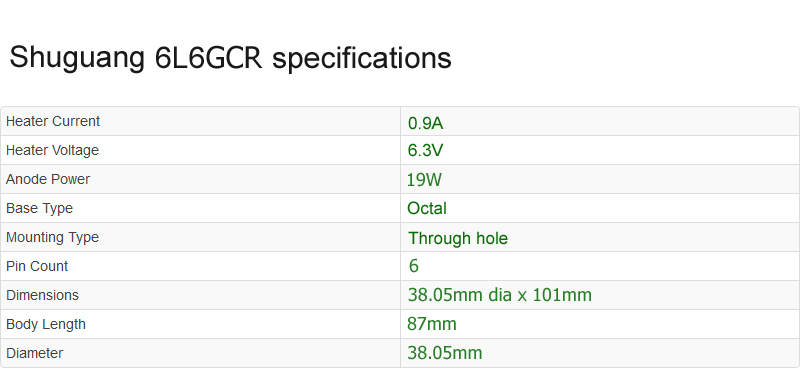The width and height of the screenshot is (803, 369).
Task: Select the Heater Current label
Action: tap(53, 121)
